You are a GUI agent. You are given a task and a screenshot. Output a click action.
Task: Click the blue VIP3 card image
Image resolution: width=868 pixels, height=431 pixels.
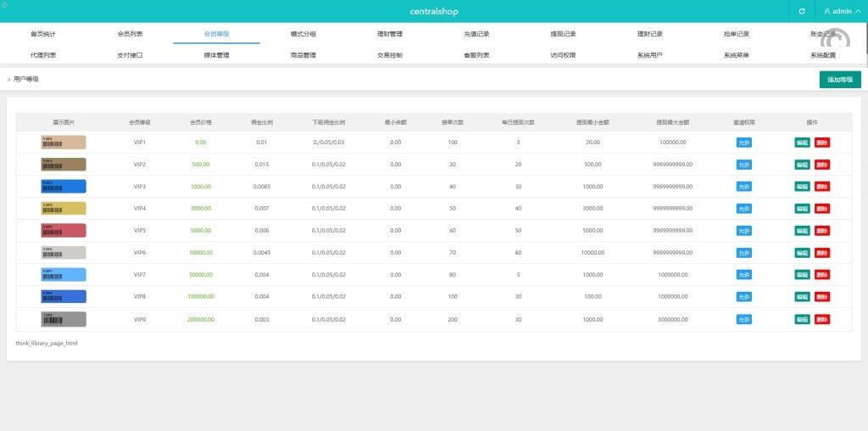click(64, 187)
